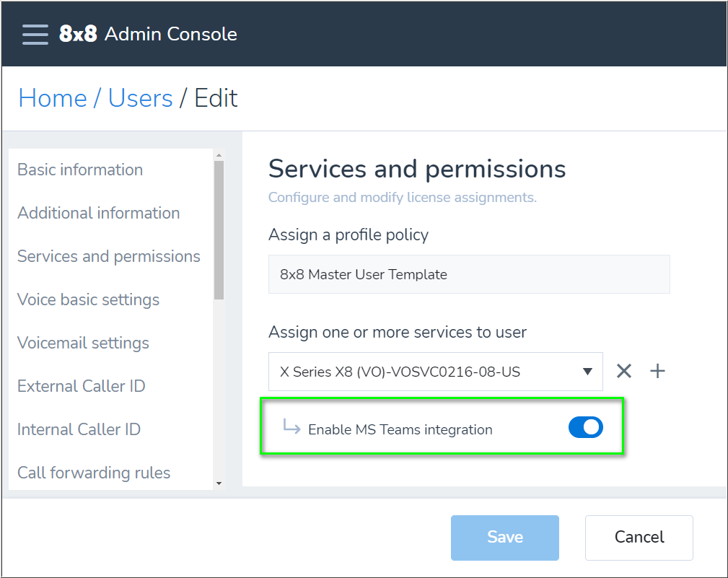
Task: Open Voice basic settings
Action: (x=89, y=299)
